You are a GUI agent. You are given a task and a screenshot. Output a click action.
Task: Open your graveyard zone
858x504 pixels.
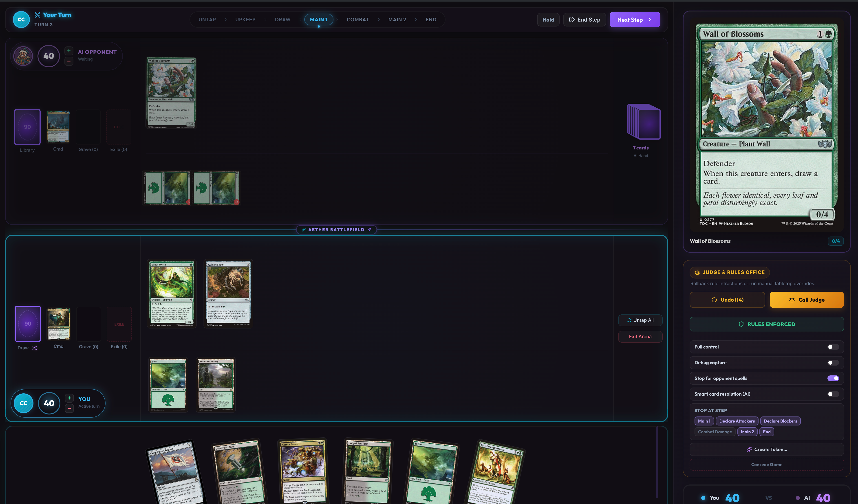tap(88, 324)
